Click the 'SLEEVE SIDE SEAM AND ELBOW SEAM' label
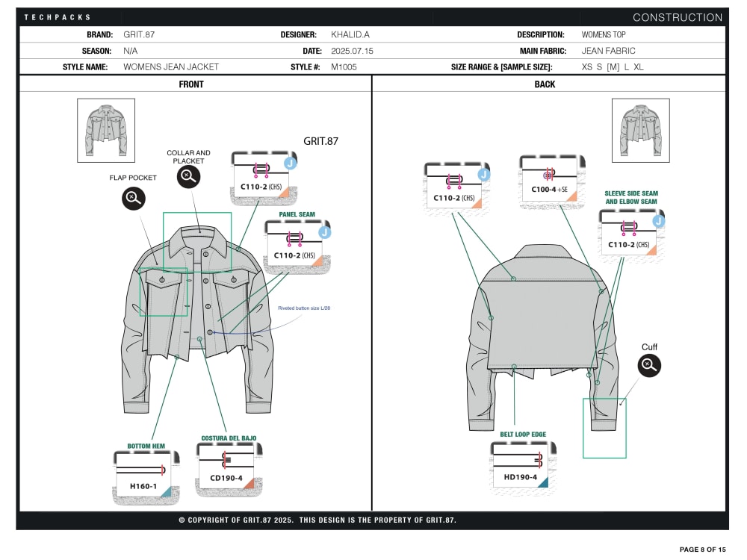This screenshot has width=747, height=560. (631, 197)
